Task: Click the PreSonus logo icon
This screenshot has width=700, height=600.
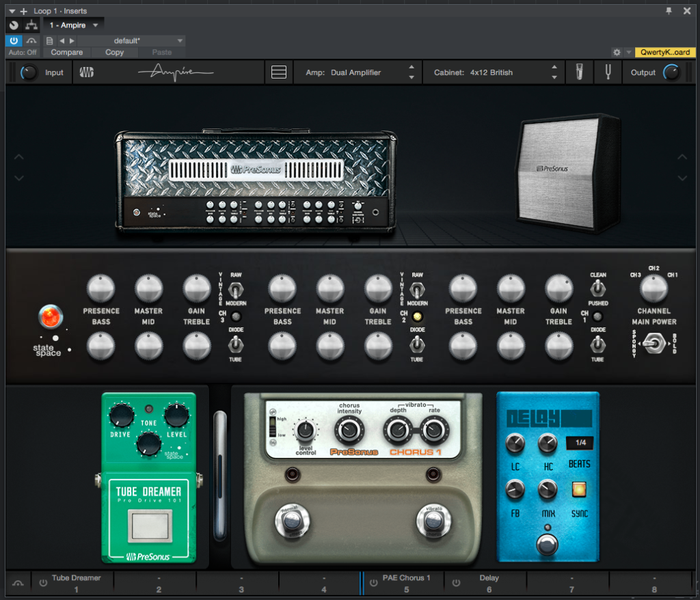Action: click(x=87, y=72)
